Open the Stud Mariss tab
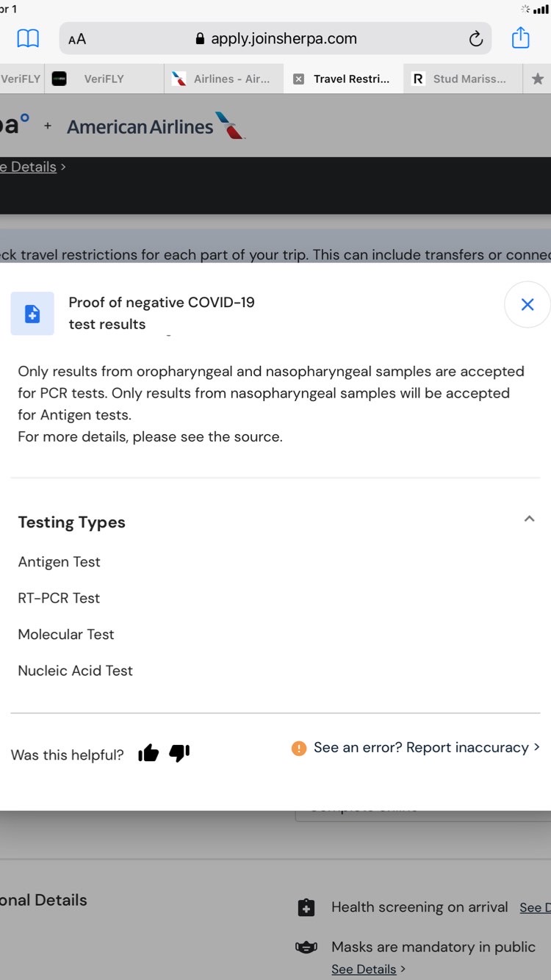This screenshot has width=551, height=980. [469, 79]
